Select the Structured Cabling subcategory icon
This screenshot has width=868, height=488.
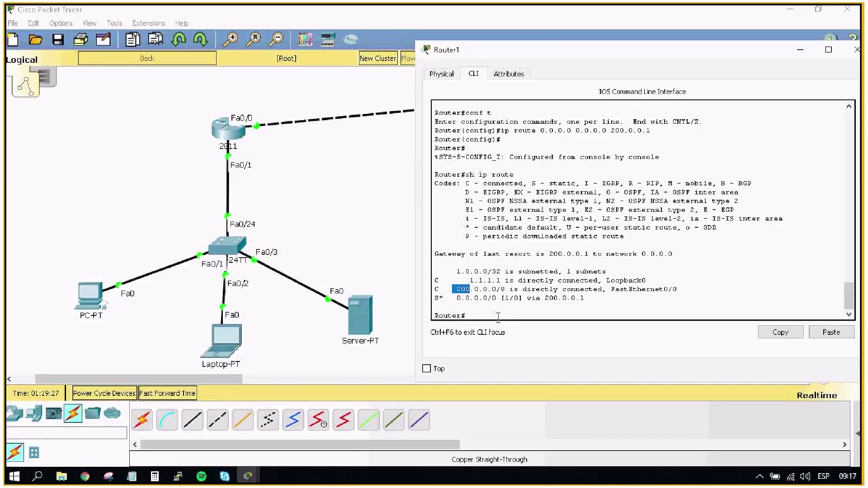[34, 453]
